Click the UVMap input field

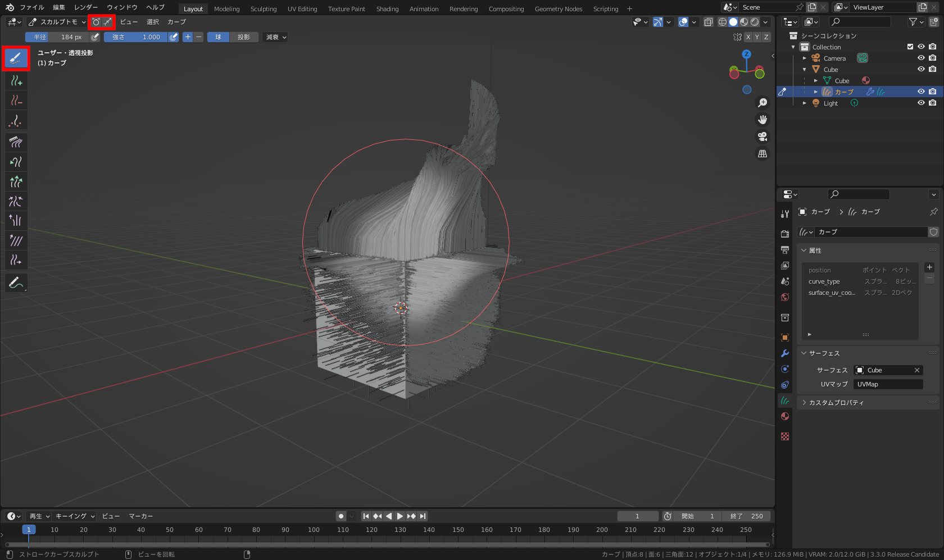point(888,384)
